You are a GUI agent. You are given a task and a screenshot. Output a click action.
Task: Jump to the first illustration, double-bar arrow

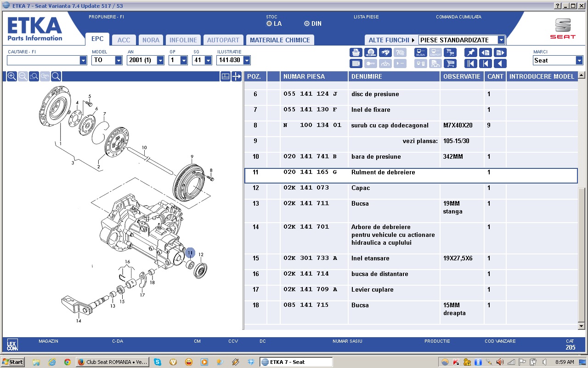tap(471, 63)
